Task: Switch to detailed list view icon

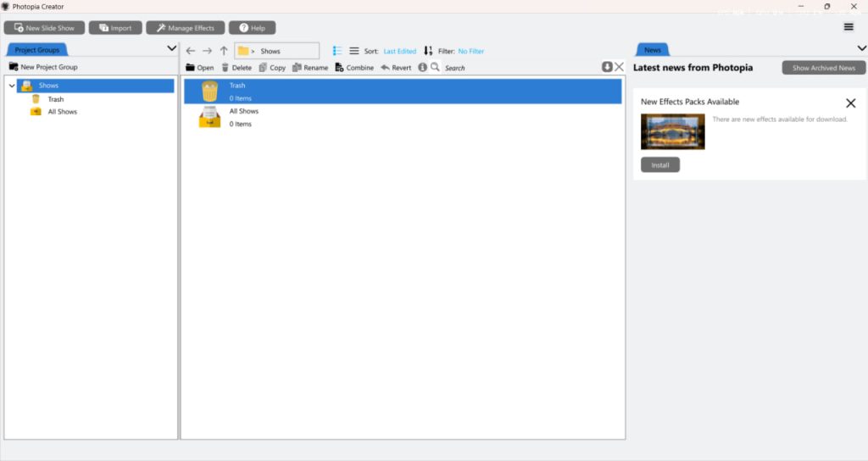Action: tap(337, 51)
